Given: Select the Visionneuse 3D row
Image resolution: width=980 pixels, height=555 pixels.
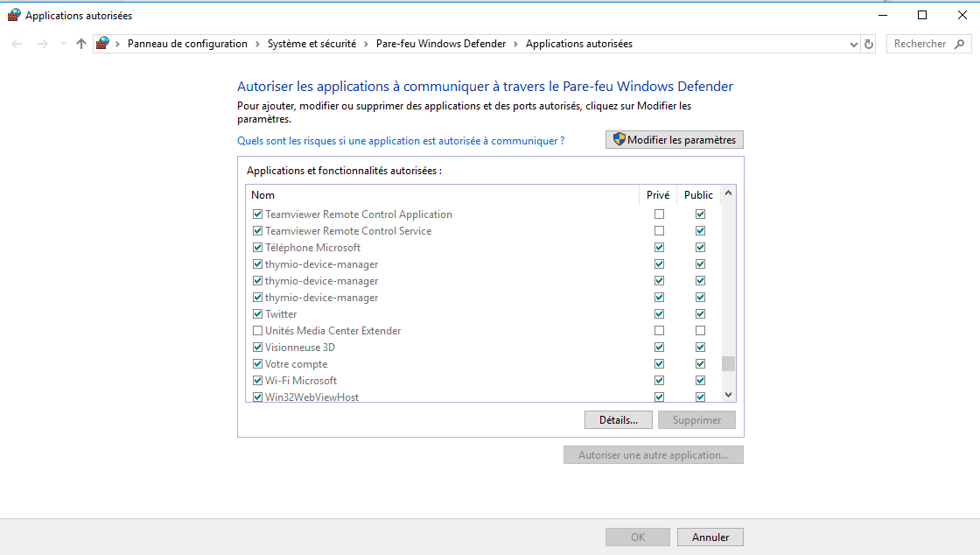Looking at the screenshot, I should [485, 347].
